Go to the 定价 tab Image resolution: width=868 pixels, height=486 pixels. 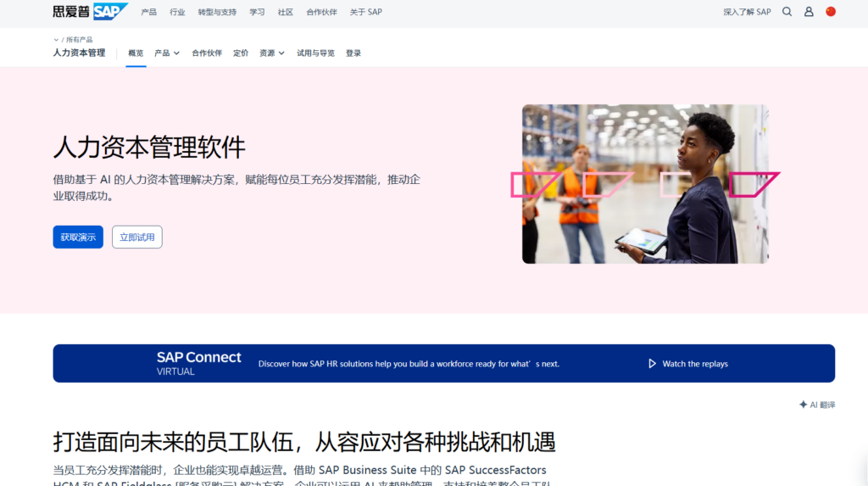pos(241,53)
